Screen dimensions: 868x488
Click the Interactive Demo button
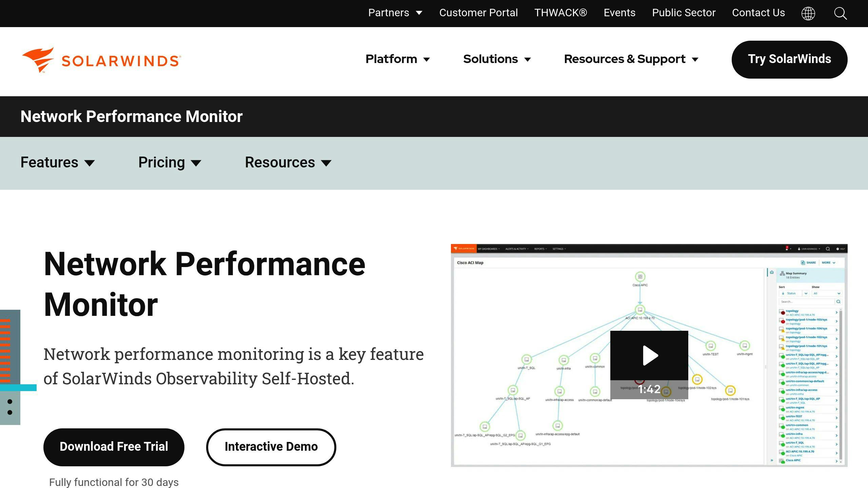271,446
